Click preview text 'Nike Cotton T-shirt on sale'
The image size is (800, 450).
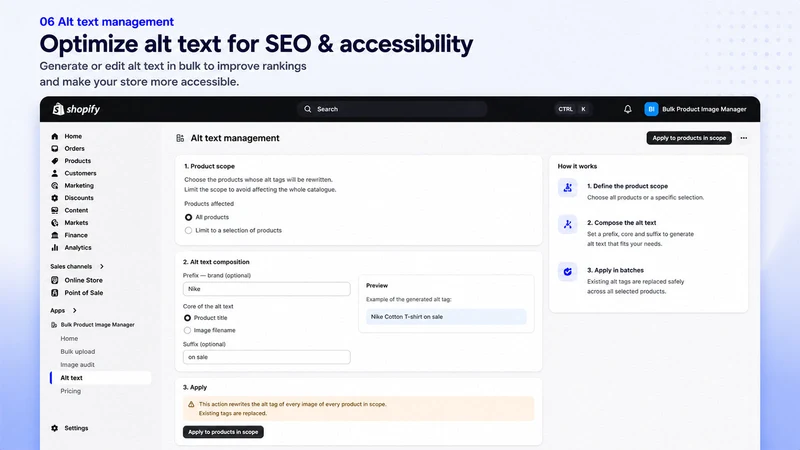(x=407, y=317)
